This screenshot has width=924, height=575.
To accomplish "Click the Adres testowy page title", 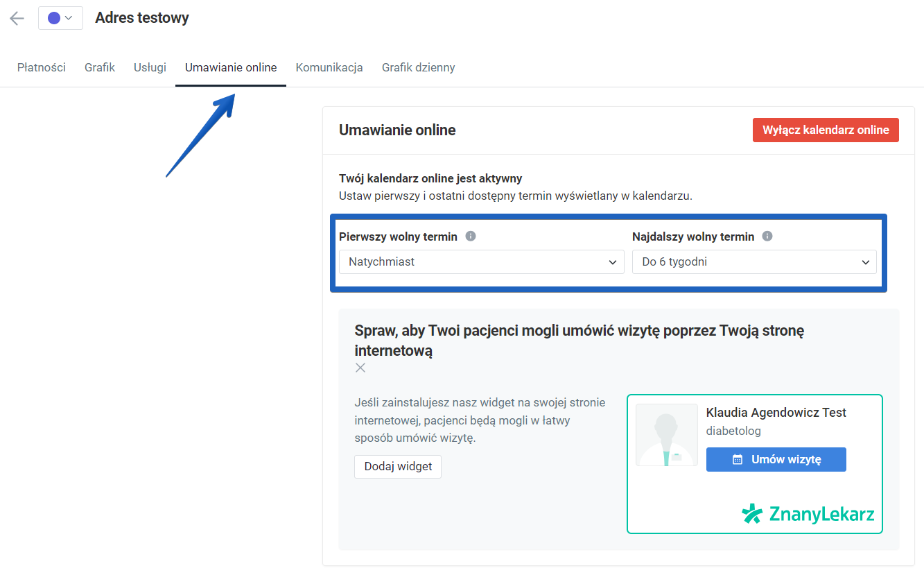I will (141, 18).
